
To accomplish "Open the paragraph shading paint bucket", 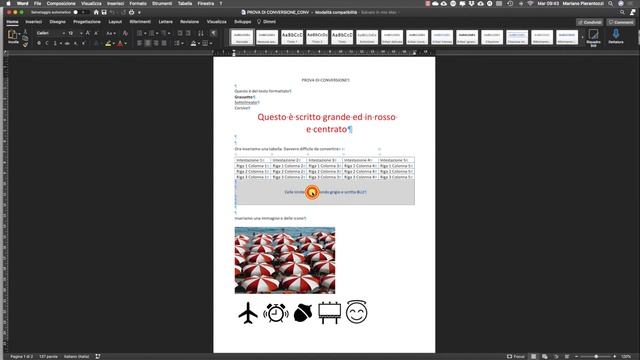I will pos(193,43).
